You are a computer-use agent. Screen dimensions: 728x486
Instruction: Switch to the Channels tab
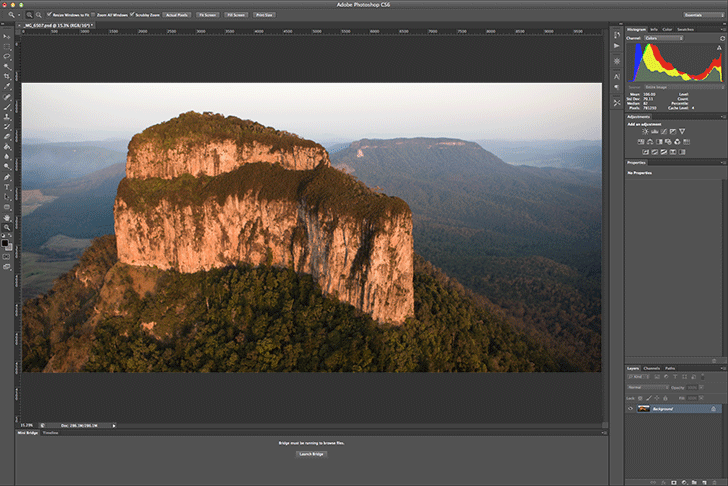pyautogui.click(x=651, y=368)
